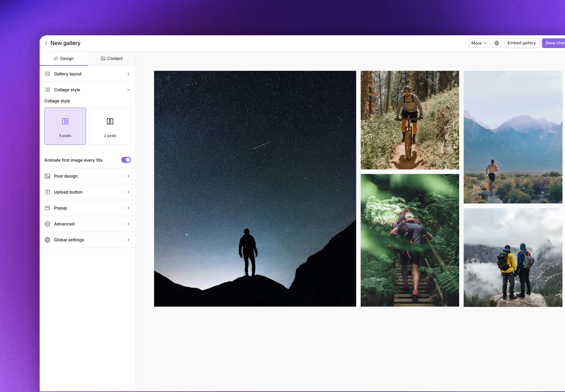Open the More dropdown menu

[x=478, y=43]
